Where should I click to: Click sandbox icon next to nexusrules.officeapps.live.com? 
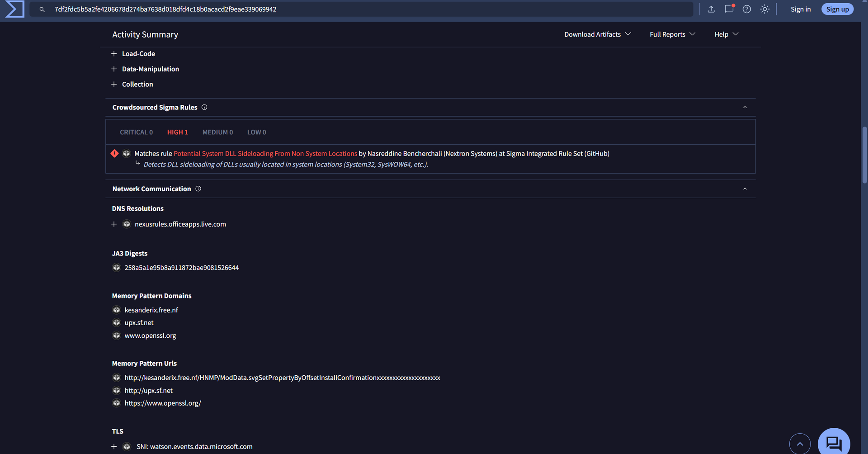[127, 224]
